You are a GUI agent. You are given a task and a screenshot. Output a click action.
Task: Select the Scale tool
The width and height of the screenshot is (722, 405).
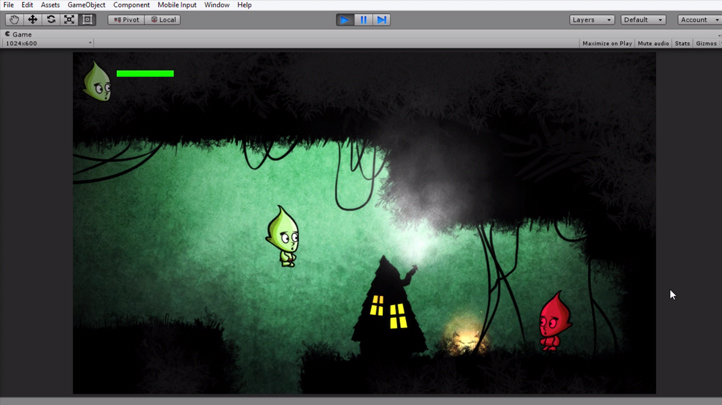(69, 20)
